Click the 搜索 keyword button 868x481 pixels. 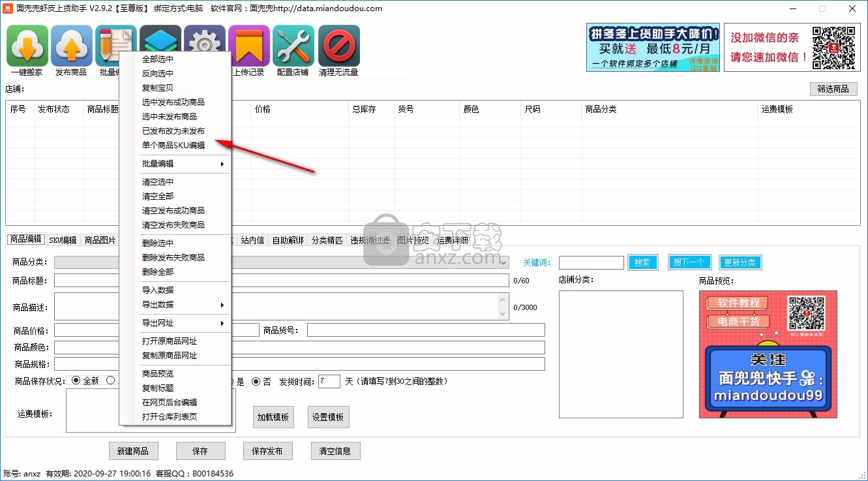tap(642, 262)
